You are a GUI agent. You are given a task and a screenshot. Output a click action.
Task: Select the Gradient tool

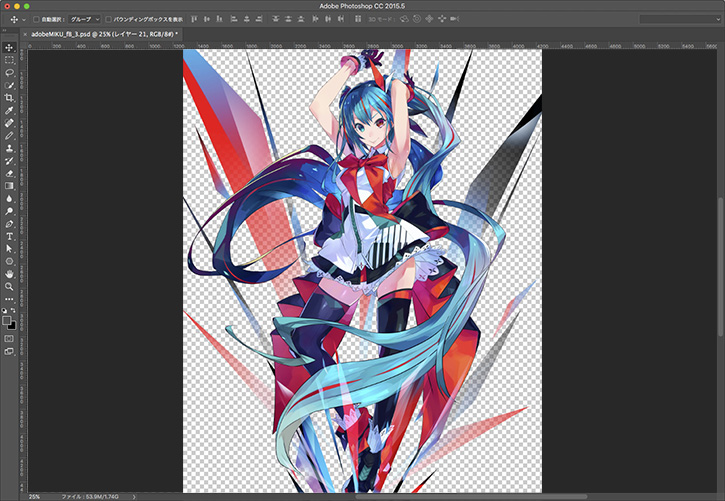click(x=9, y=186)
